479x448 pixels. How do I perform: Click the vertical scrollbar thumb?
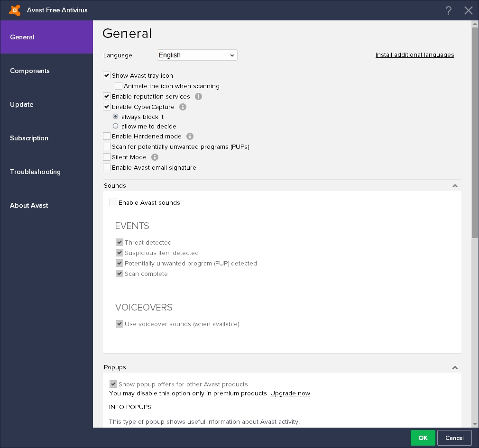(x=475, y=133)
